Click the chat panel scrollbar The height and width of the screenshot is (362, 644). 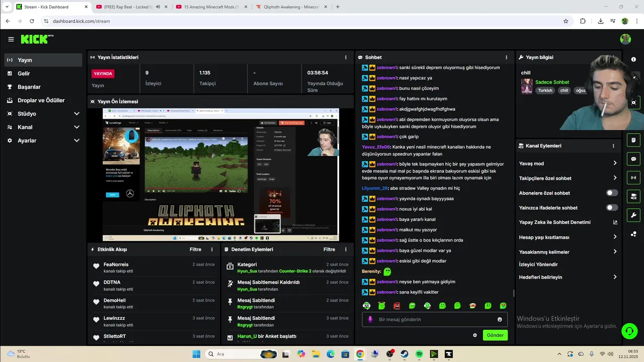click(x=513, y=293)
